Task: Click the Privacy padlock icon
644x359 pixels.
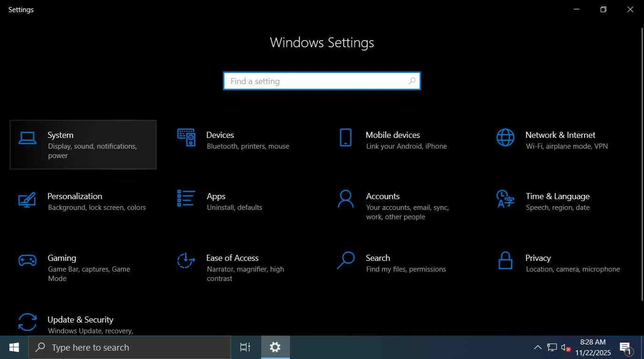Action: [x=505, y=260]
